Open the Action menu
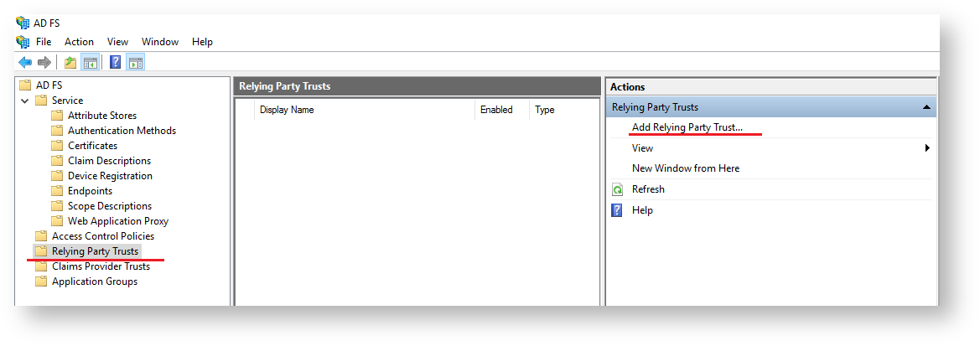Screen dimensions: 980x346 point(79,42)
